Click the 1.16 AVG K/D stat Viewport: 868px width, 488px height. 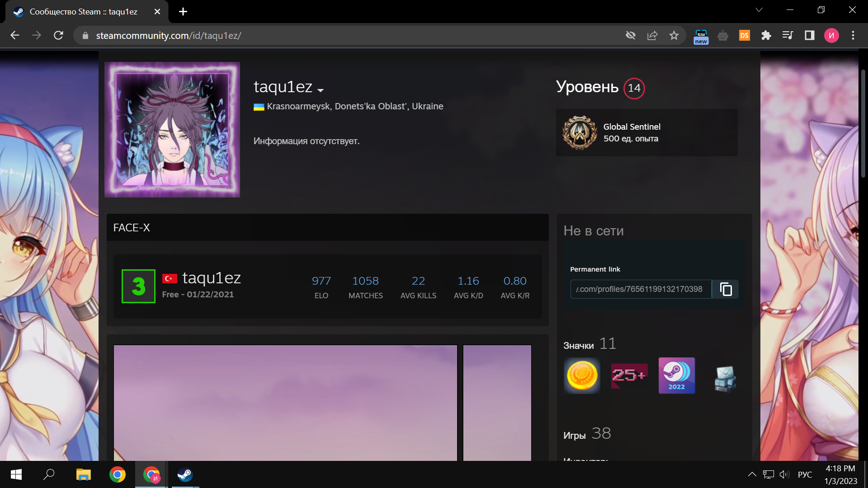468,286
